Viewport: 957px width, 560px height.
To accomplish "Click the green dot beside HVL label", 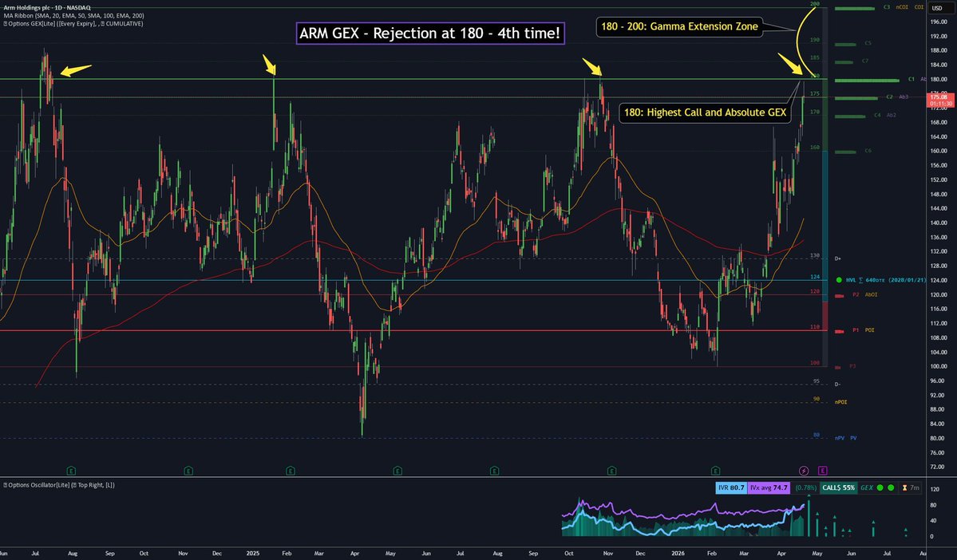I will coord(839,280).
